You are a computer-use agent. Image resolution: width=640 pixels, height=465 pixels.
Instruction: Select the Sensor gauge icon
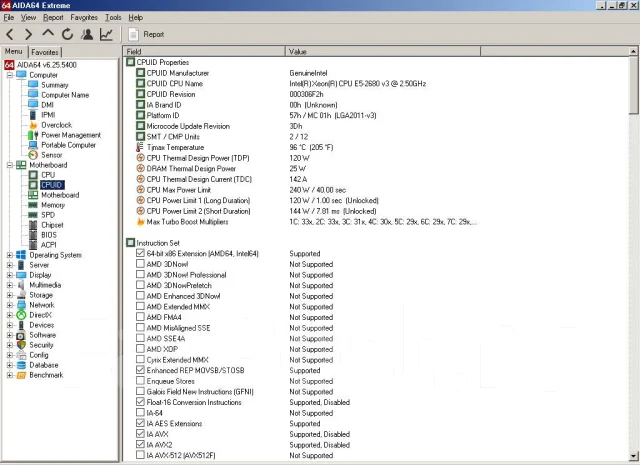[x=33, y=155]
